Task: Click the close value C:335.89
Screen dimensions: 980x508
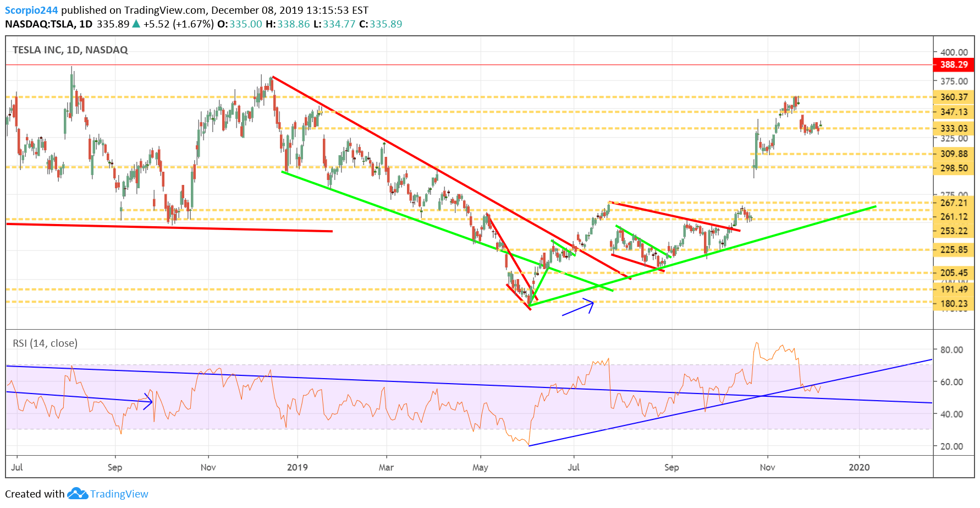Action: pos(381,24)
